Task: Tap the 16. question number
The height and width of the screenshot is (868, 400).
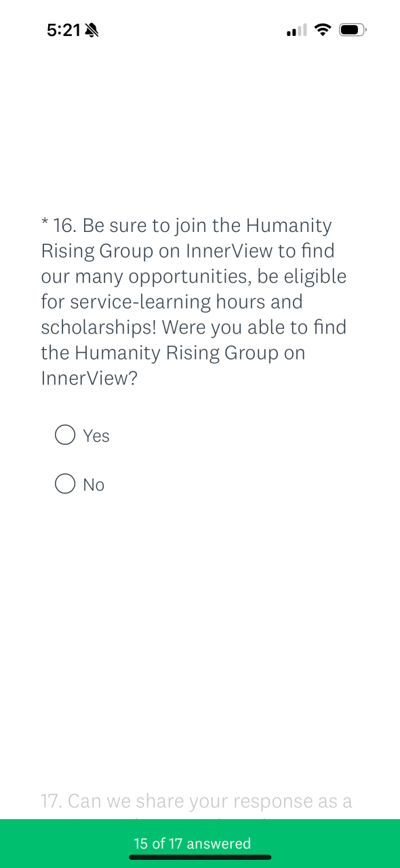Action: [64, 225]
